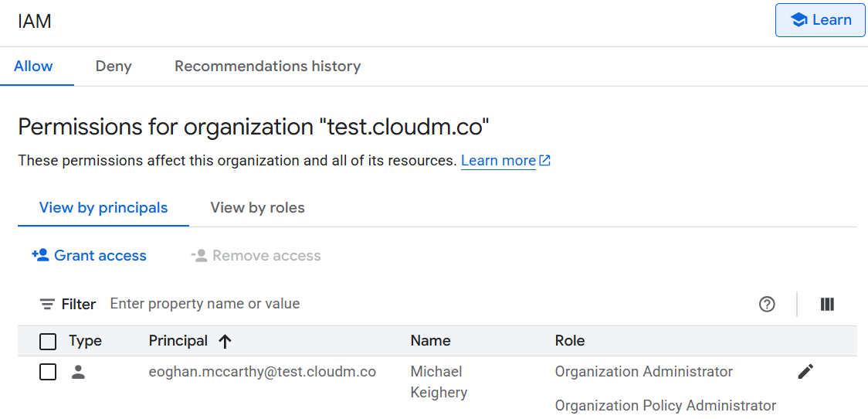This screenshot has height=419, width=868.
Task: Check the eoghan.mccarthy@test.cloudm.co row checkbox
Action: (x=48, y=372)
